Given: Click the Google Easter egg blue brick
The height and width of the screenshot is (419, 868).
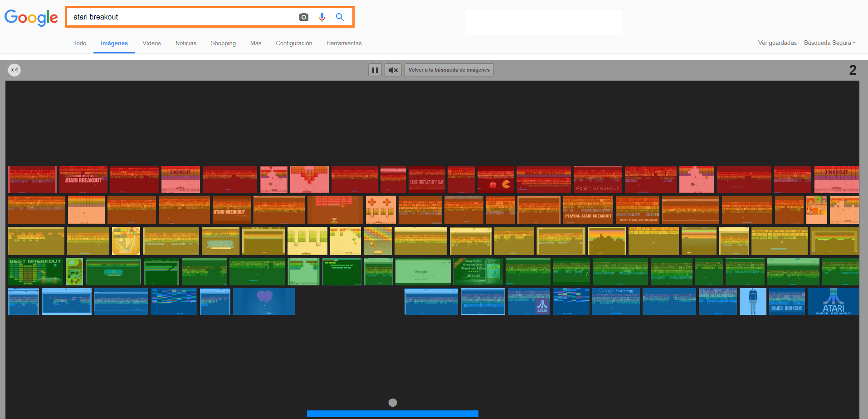Looking at the screenshot, I should [616, 301].
